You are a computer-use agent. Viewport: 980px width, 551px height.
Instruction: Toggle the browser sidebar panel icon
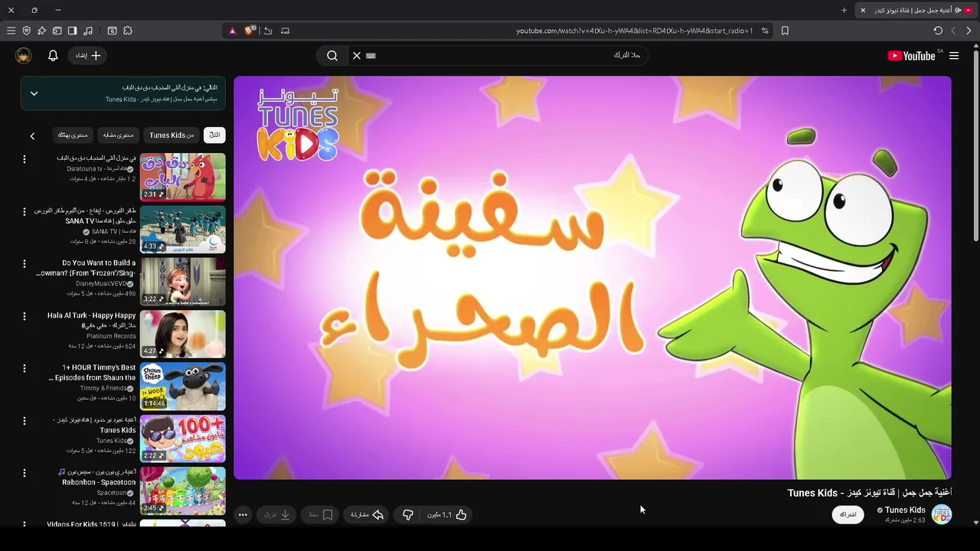[72, 31]
